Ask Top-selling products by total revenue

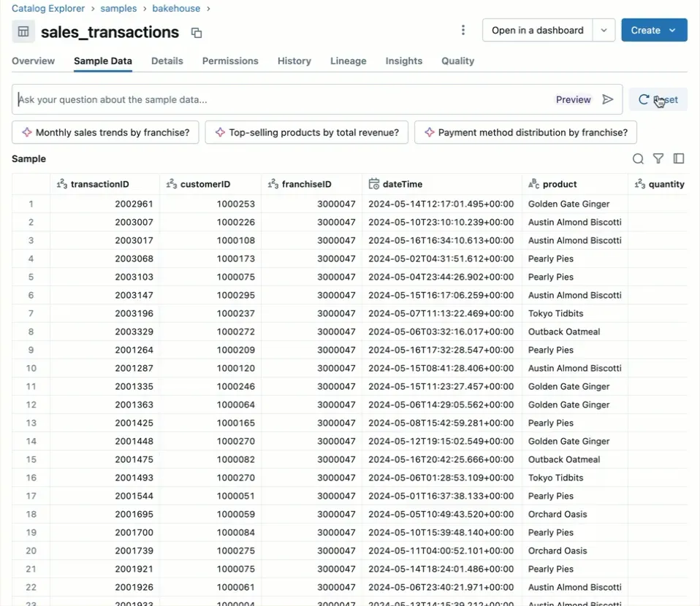(307, 132)
